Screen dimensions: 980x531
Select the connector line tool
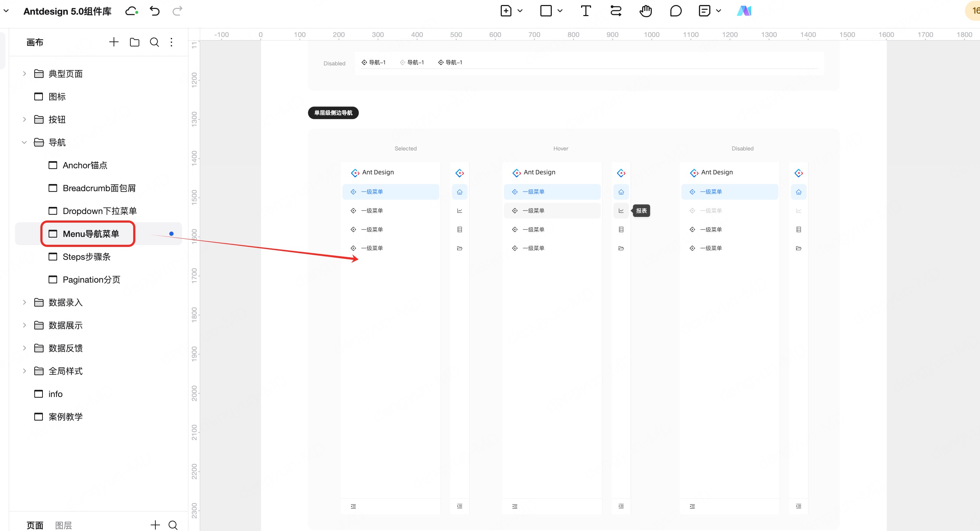coord(616,11)
